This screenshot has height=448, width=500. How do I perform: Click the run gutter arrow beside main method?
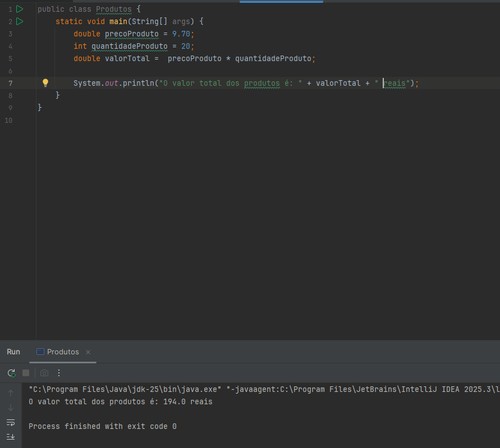[x=20, y=21]
